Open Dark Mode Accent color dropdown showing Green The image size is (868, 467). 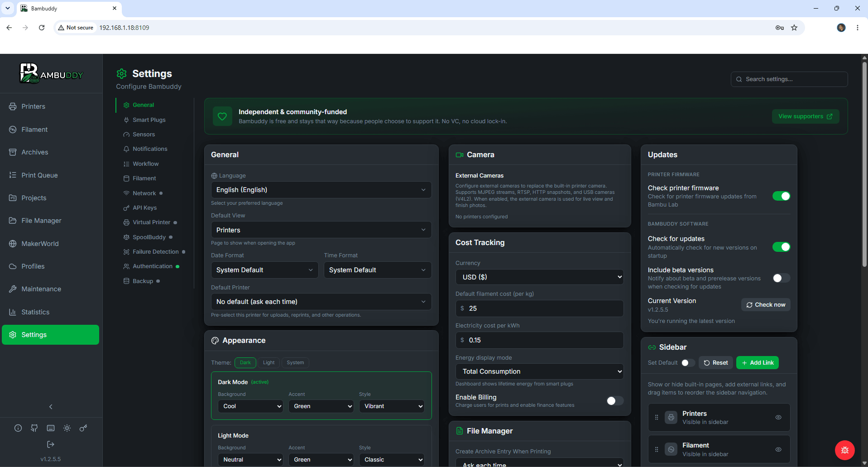click(x=321, y=406)
